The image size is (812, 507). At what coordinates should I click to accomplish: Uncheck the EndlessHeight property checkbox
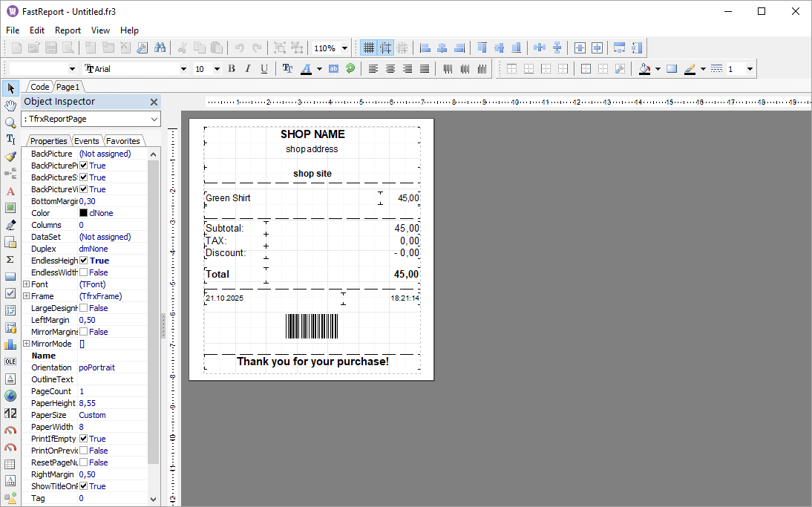point(84,260)
